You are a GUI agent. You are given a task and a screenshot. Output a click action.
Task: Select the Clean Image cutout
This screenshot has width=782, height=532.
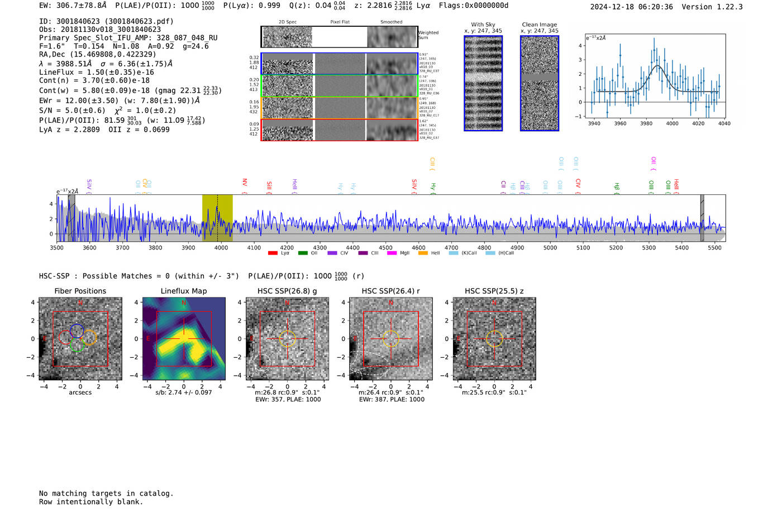click(x=540, y=83)
